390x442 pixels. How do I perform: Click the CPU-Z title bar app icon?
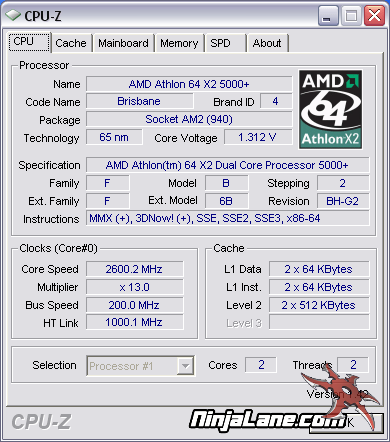(x=13, y=15)
